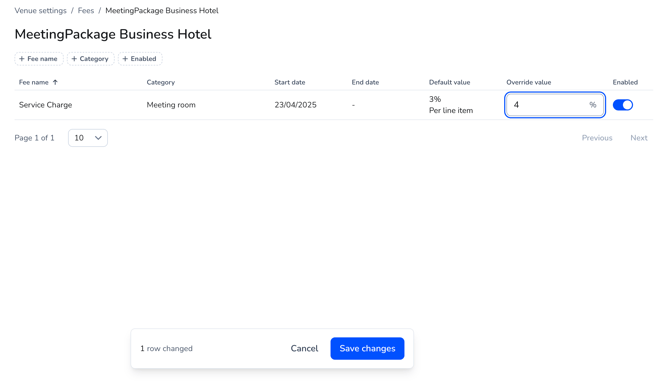670x381 pixels.
Task: Toggle Service Charge enabled switch off
Action: [623, 105]
